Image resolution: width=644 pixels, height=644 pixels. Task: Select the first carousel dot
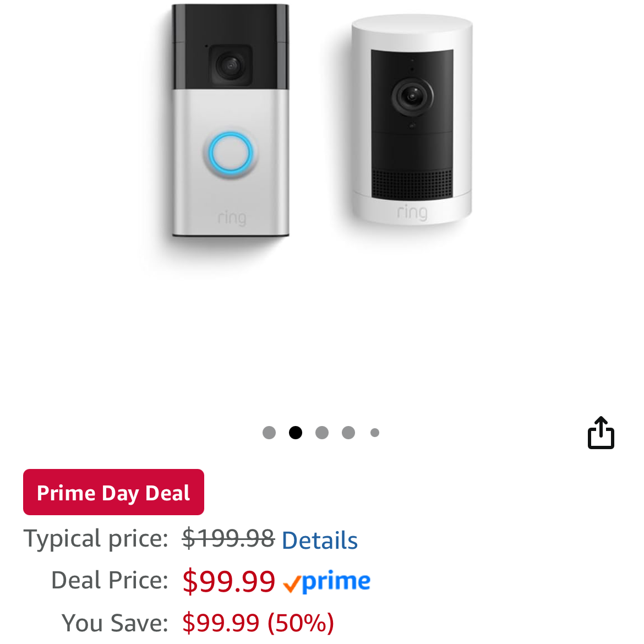tap(269, 433)
